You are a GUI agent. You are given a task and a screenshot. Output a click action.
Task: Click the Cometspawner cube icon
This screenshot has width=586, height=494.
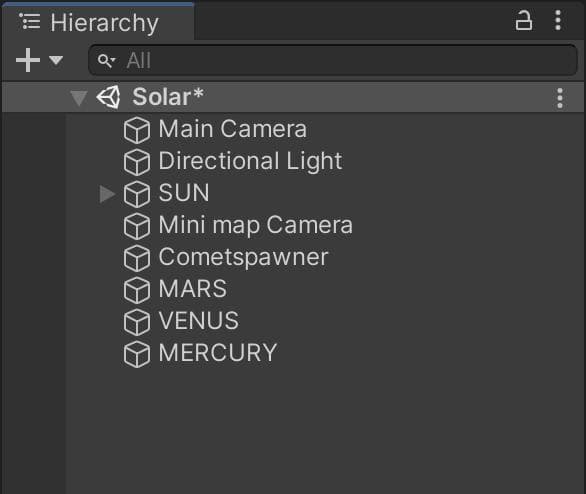[x=137, y=258]
